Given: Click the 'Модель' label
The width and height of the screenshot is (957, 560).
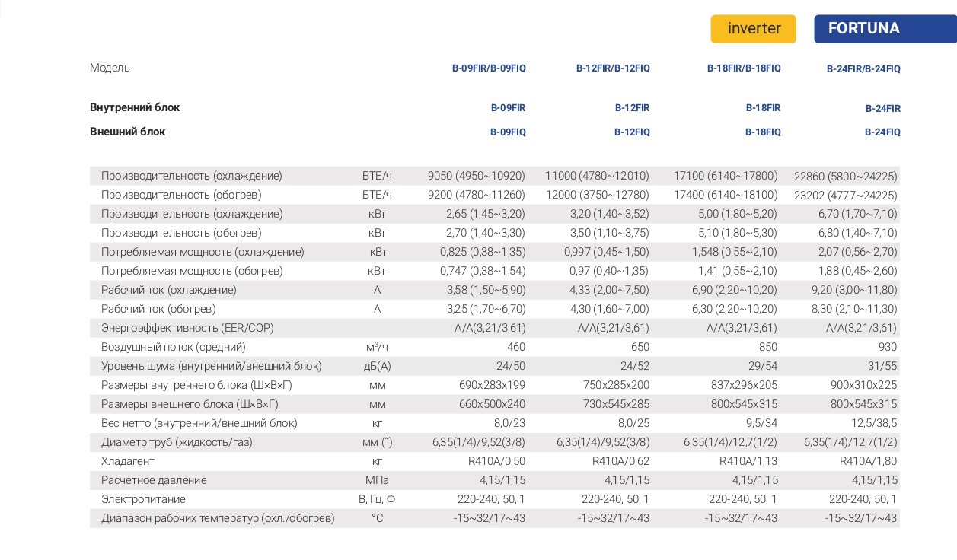Looking at the screenshot, I should pyautogui.click(x=110, y=68).
